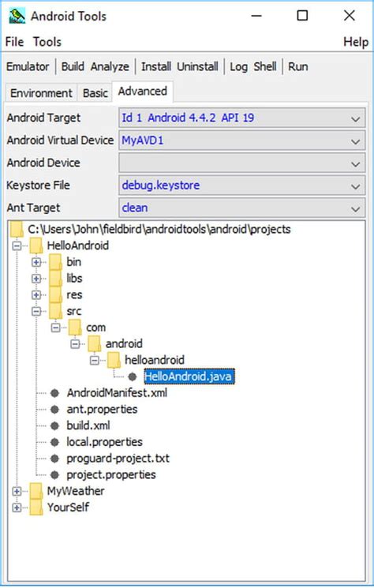Click the bullet icon beside local.properties
The image size is (374, 588).
[54, 442]
